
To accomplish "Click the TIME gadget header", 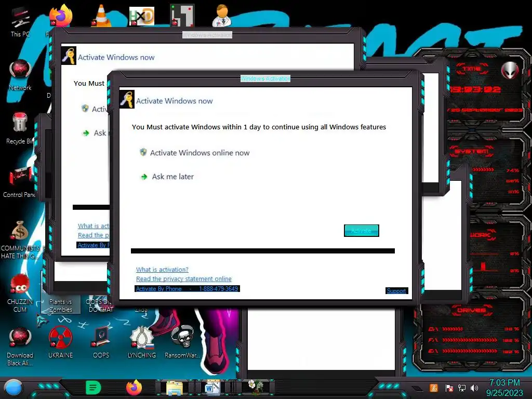I will [472, 69].
